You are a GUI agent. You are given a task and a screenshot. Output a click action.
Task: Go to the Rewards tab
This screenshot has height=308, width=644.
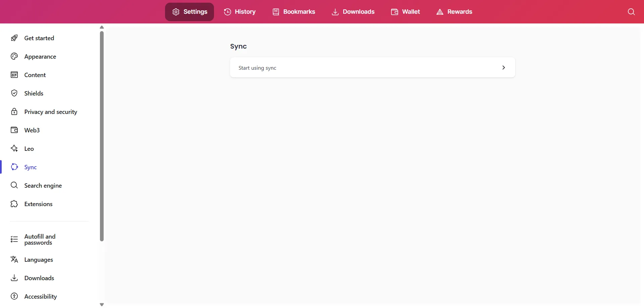coord(454,12)
